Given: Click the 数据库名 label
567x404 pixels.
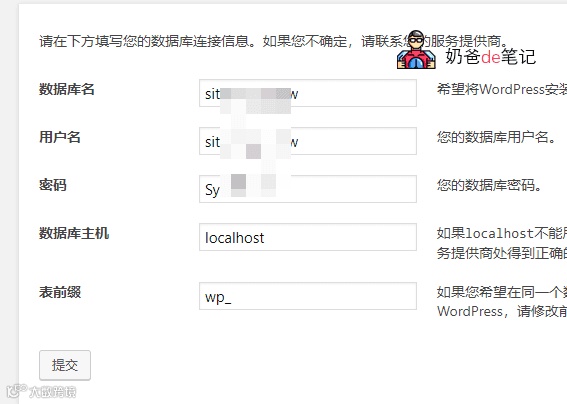Looking at the screenshot, I should tap(67, 89).
